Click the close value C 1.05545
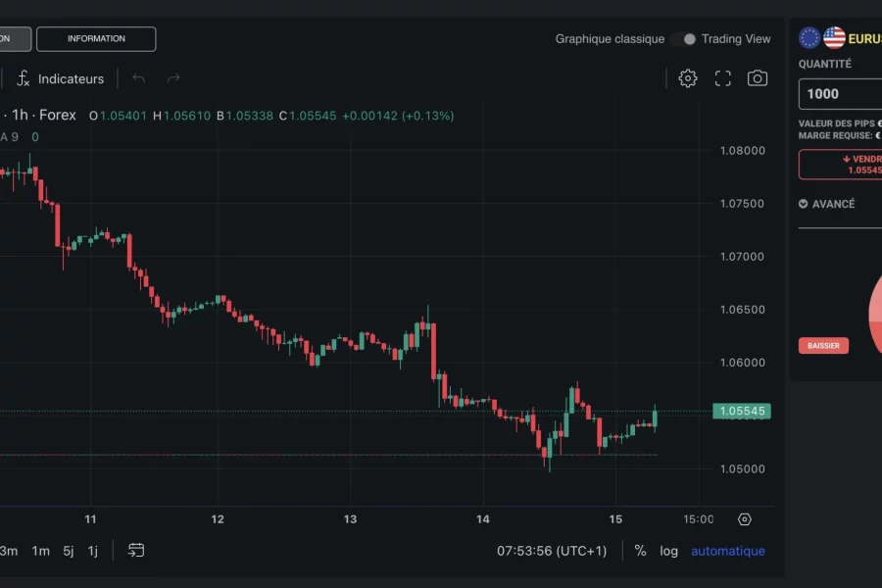Screen dimensions: 882x588 coord(308,116)
